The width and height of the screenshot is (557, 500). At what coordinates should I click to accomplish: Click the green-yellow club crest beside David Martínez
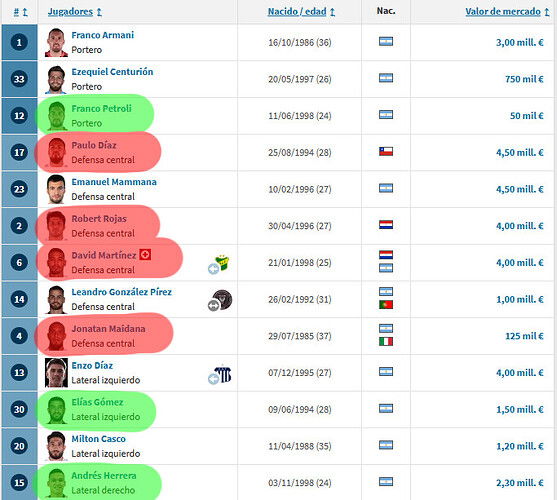point(223,263)
